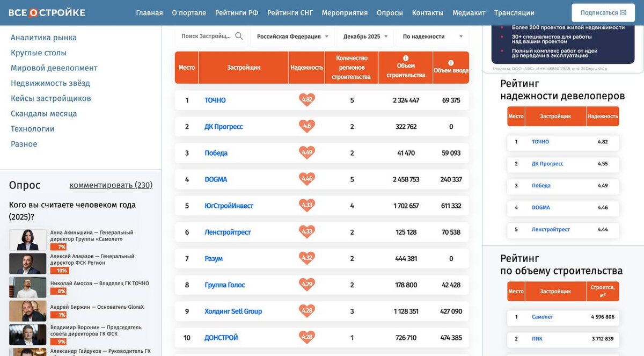Open Скандалы месяца sidebar link
Viewport: 644px width, 356px height.
[x=44, y=113]
